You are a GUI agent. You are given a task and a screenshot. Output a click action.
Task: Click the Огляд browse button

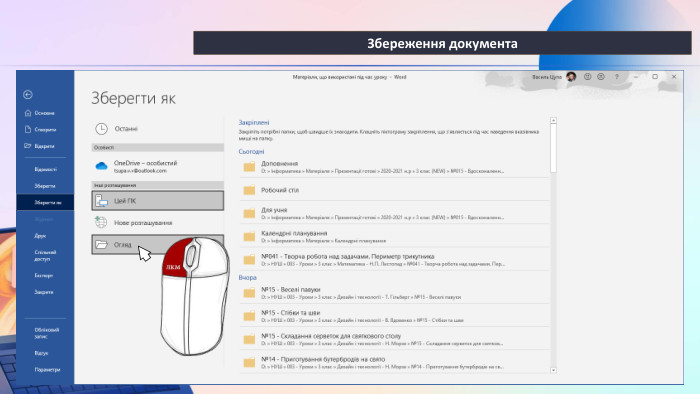click(x=158, y=245)
